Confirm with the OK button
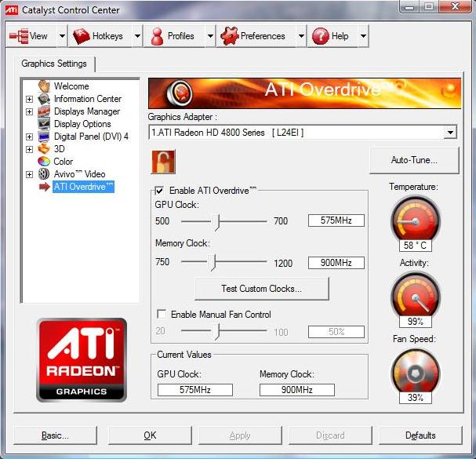This screenshot has width=476, height=459. pos(150,435)
